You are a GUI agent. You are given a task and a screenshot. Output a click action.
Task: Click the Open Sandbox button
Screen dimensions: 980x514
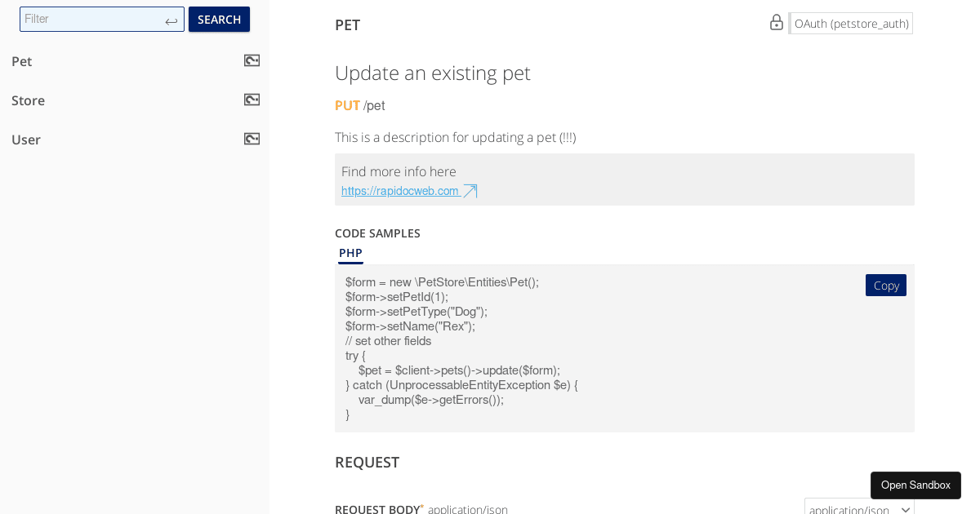915,485
